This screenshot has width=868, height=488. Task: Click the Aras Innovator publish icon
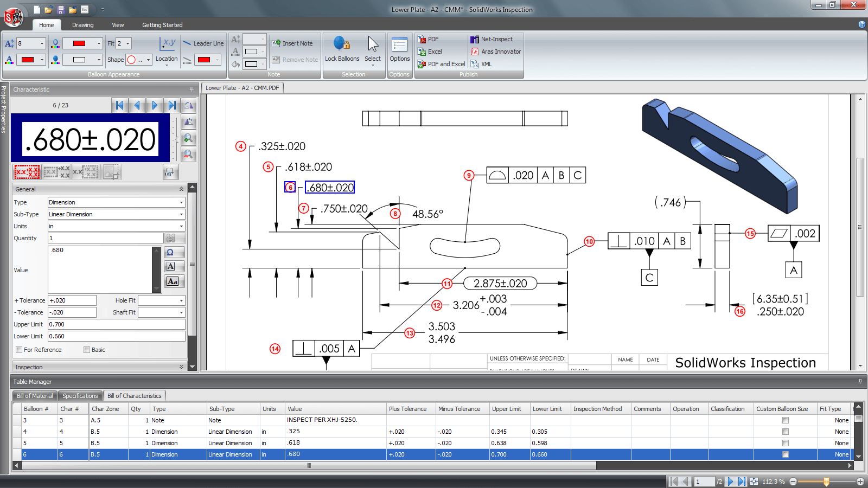coord(475,52)
